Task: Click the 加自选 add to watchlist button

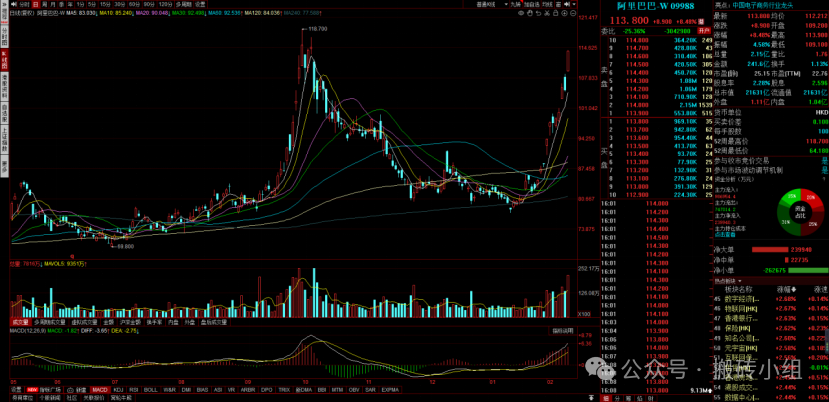Action: [532, 4]
